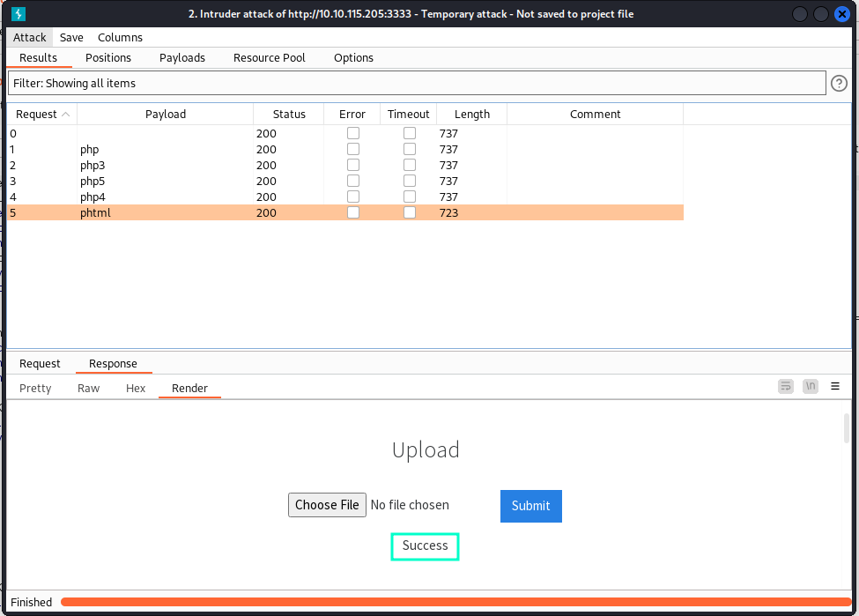Select the php3 payload row

point(345,165)
